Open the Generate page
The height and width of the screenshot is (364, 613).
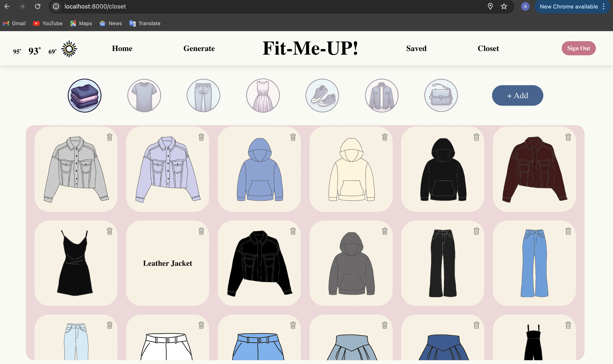[199, 48]
